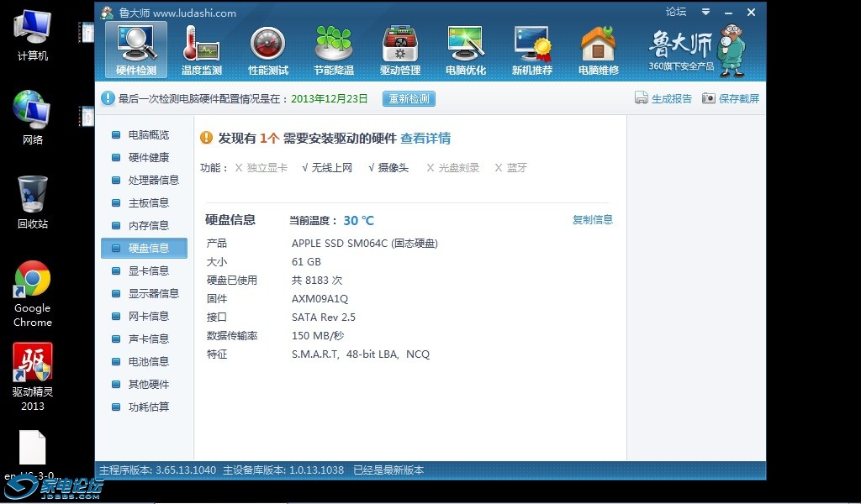Click the 150 MB/秒 transfer rate value

tap(318, 336)
